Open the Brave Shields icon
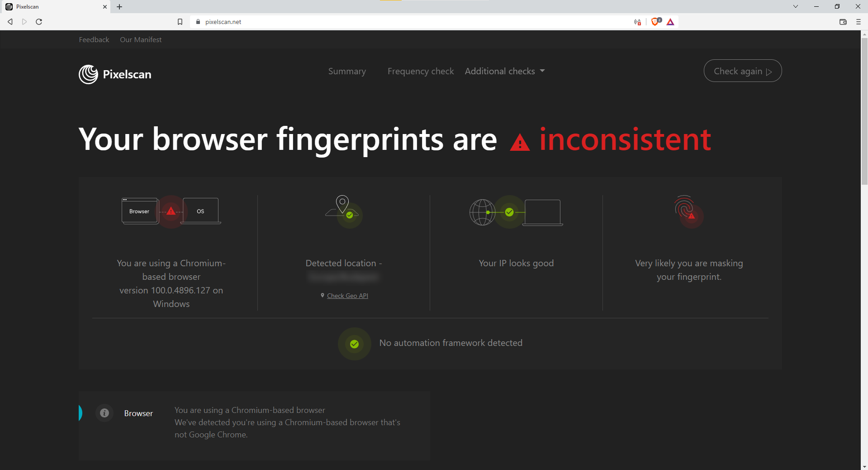Viewport: 868px width, 470px height. [x=655, y=21]
